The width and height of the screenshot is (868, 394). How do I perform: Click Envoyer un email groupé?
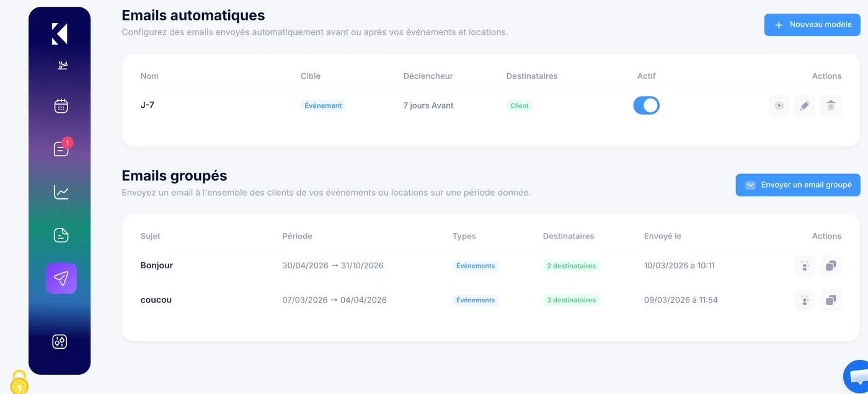coord(798,185)
